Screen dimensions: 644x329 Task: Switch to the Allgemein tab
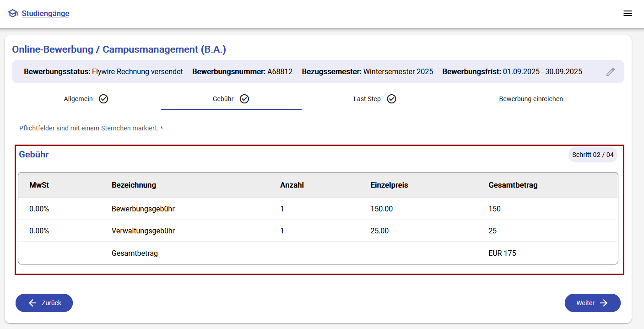86,99
